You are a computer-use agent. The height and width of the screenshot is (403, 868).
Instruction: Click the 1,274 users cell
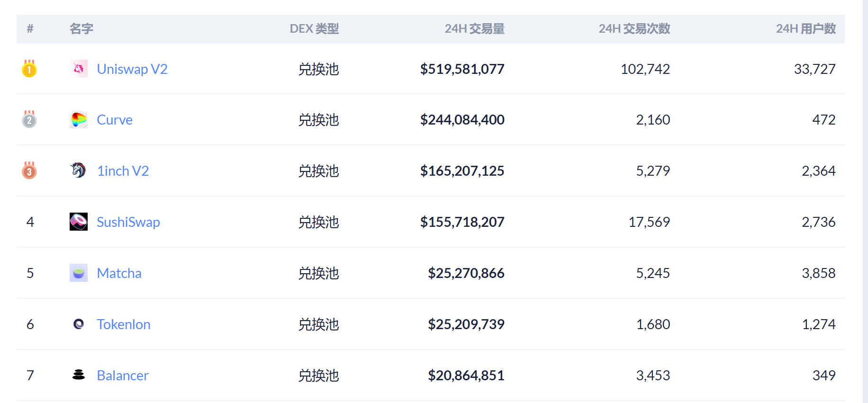(x=819, y=324)
